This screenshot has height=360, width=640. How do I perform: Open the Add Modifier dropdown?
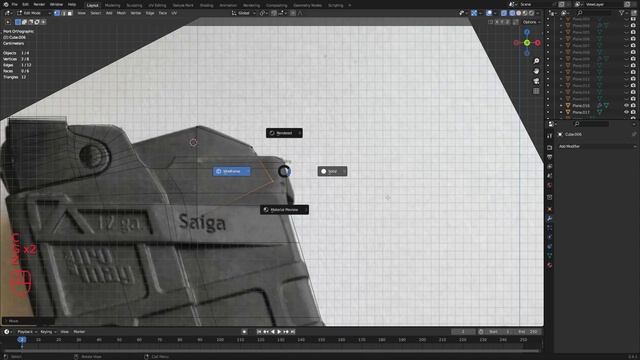pyautogui.click(x=598, y=146)
